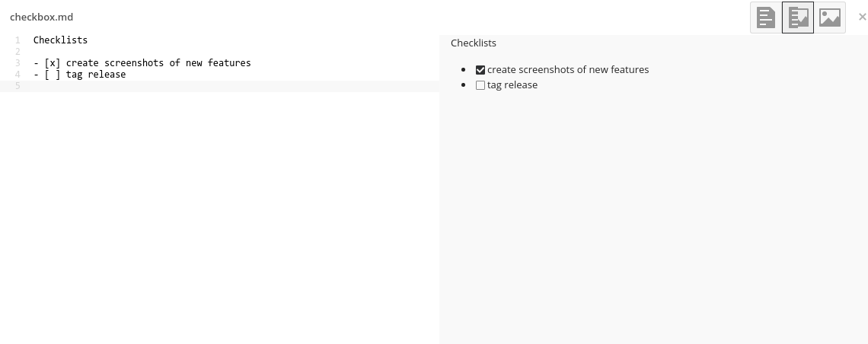The width and height of the screenshot is (868, 344).
Task: Switch to preview-only mode image icon
Action: coord(829,18)
